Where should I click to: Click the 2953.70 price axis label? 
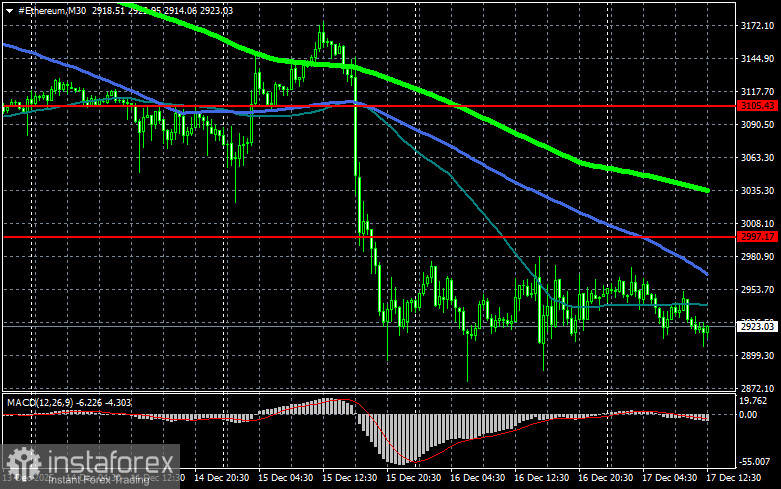(x=757, y=289)
